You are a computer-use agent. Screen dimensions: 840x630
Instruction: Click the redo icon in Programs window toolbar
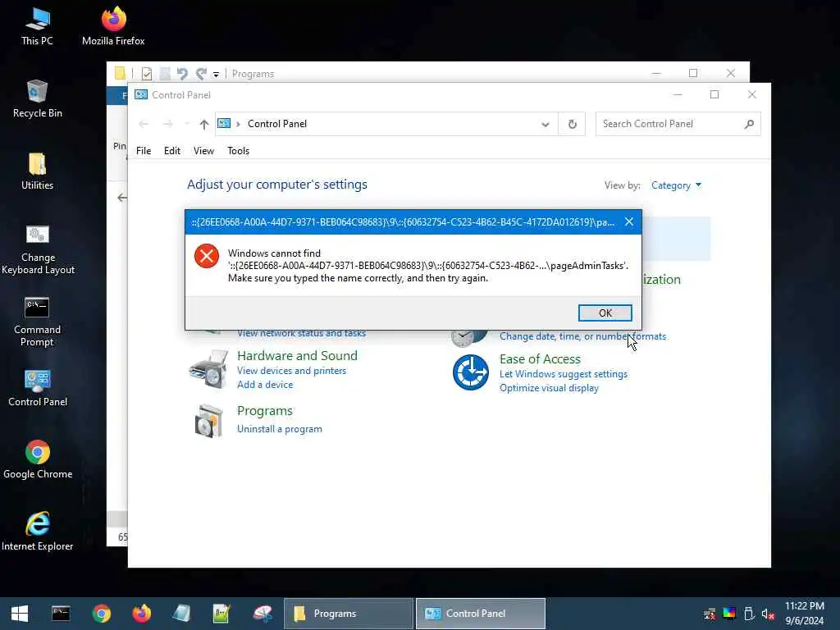tap(201, 74)
